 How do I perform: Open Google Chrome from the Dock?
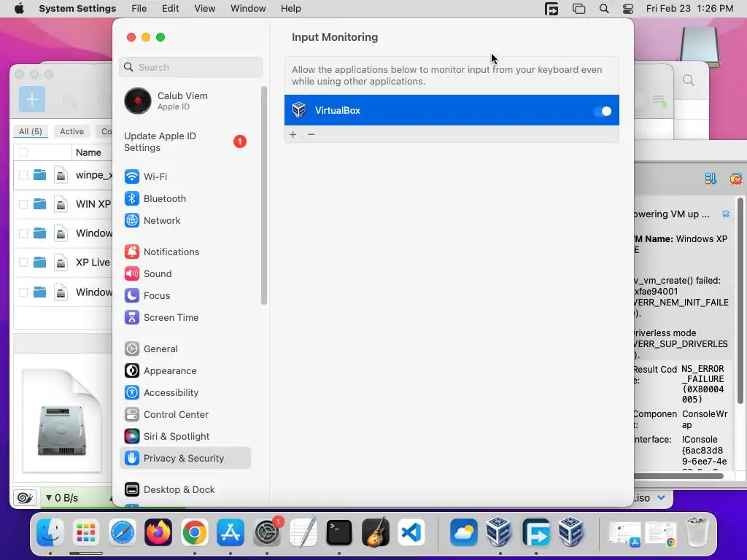[x=194, y=532]
